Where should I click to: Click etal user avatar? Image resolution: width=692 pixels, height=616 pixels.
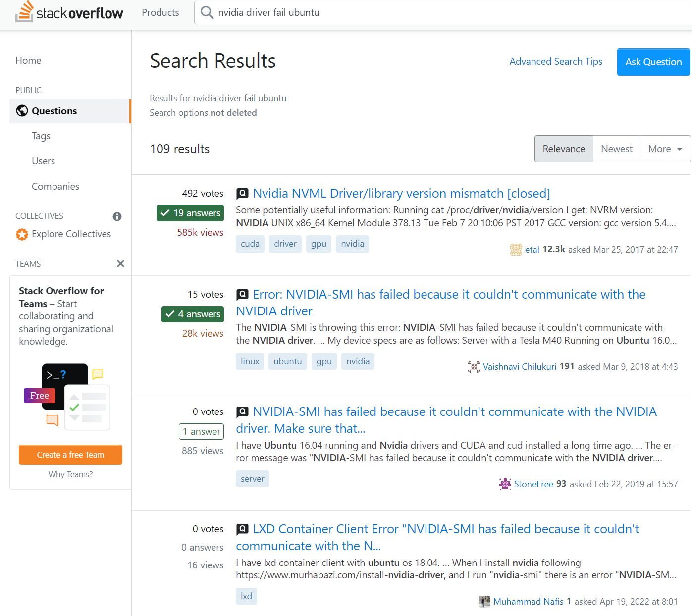[x=516, y=250]
